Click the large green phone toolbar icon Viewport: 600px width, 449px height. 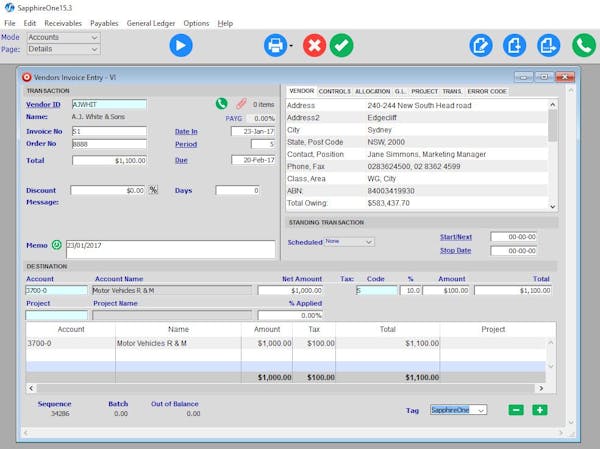click(x=584, y=46)
